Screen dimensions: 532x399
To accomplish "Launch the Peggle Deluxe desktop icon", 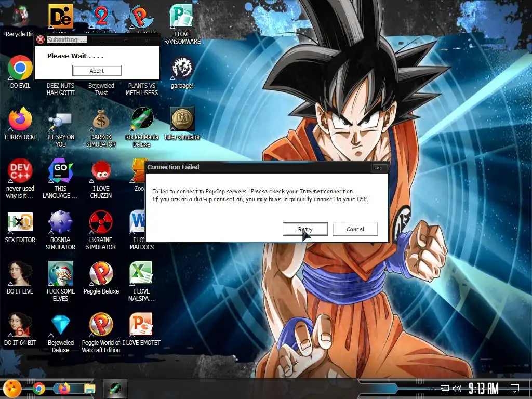I will click(x=101, y=273).
